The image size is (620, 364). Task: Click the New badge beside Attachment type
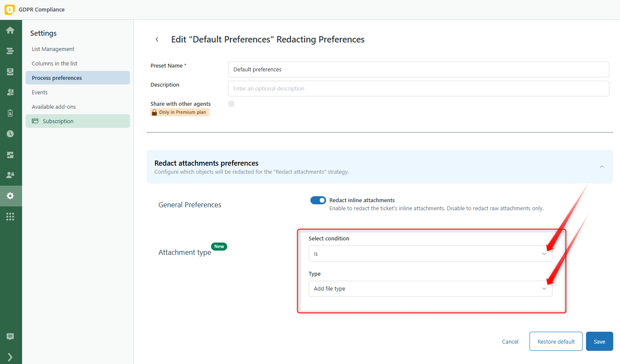click(219, 246)
